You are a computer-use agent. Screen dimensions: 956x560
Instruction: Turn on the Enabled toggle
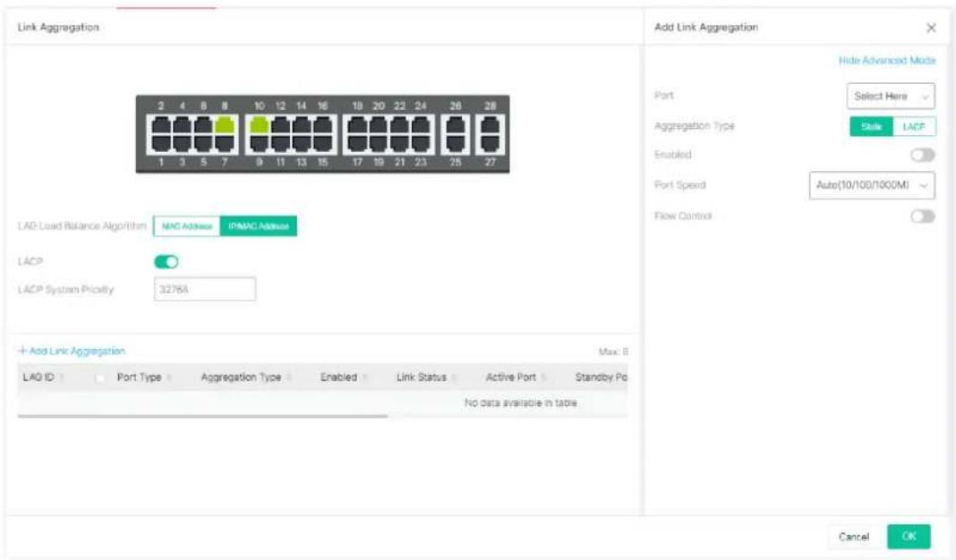coord(923,155)
